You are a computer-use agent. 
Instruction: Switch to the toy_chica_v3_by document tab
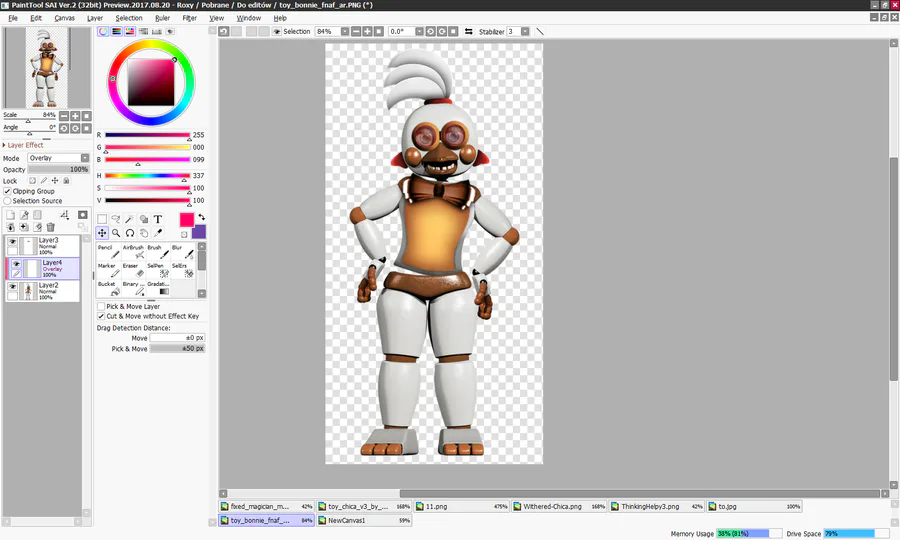tap(363, 507)
